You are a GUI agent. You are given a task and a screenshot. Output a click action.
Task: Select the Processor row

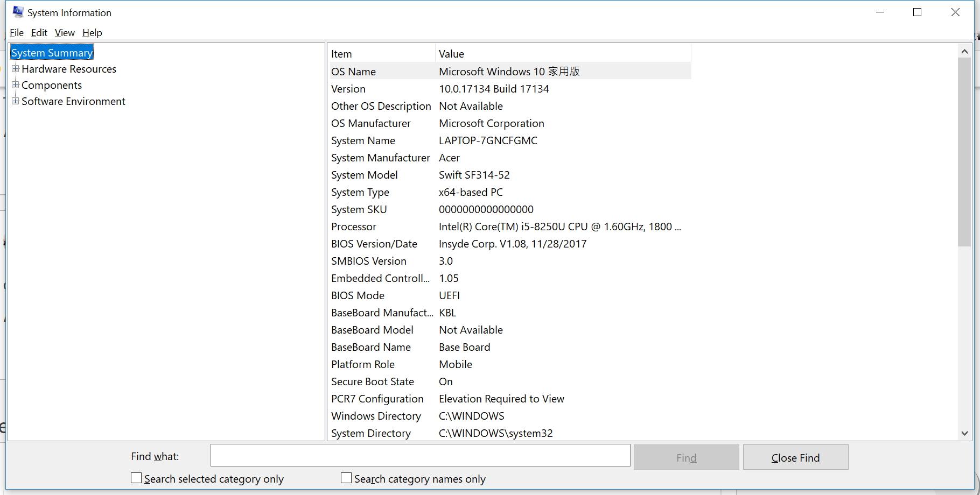coord(506,227)
